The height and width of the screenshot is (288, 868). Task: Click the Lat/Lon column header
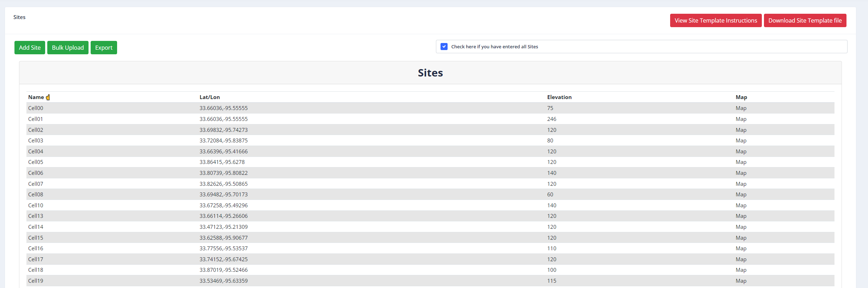coord(210,97)
